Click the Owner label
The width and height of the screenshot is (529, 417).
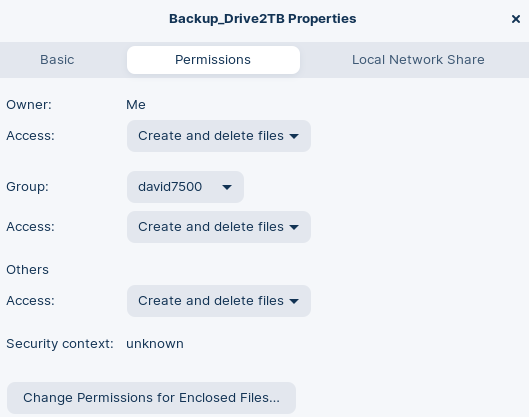pyautogui.click(x=29, y=105)
